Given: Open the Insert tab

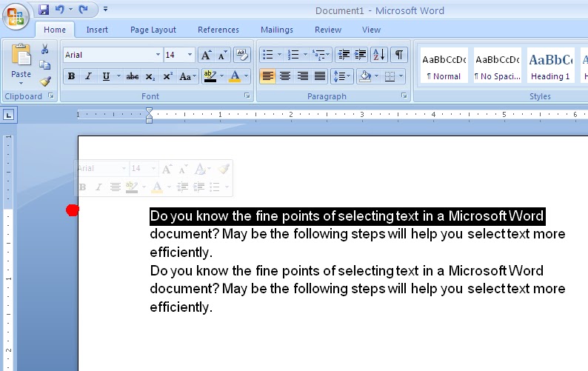Looking at the screenshot, I should tap(97, 30).
